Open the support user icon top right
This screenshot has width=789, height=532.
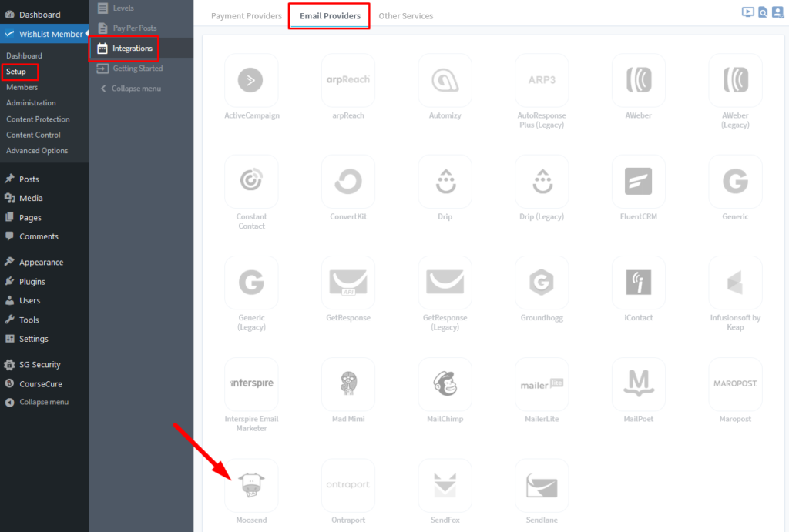point(778,12)
